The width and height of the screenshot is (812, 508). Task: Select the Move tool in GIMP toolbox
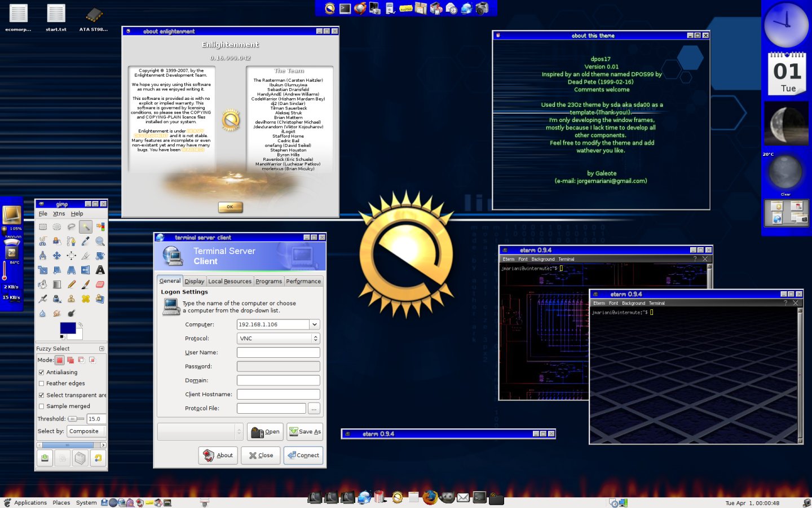pyautogui.click(x=57, y=255)
